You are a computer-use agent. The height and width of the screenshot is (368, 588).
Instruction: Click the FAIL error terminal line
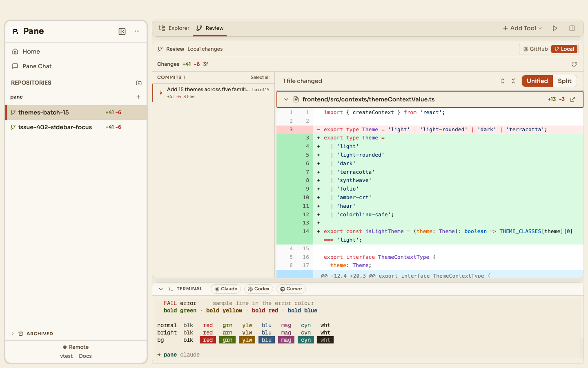coord(239,303)
